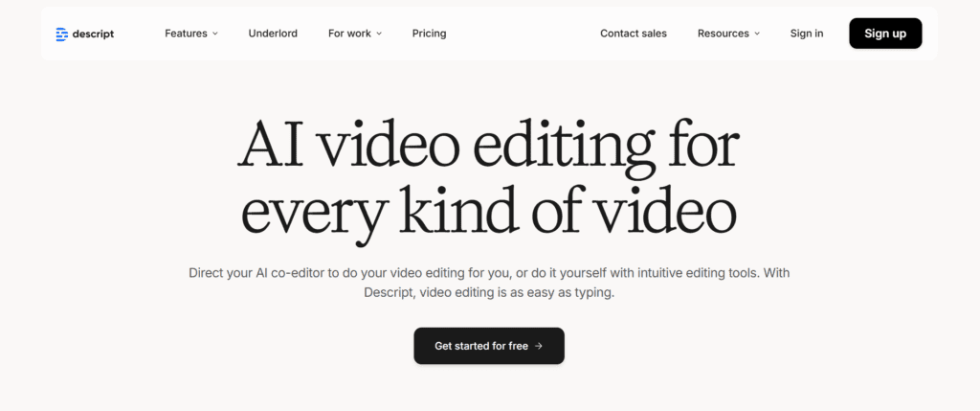
Task: Click the 'AI video editing for' headline line
Action: (x=488, y=148)
